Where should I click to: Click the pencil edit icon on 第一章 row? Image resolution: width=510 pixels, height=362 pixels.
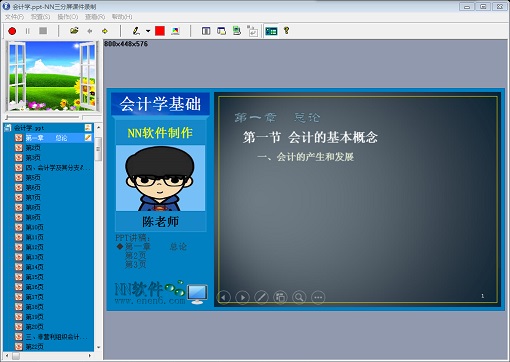[88, 138]
